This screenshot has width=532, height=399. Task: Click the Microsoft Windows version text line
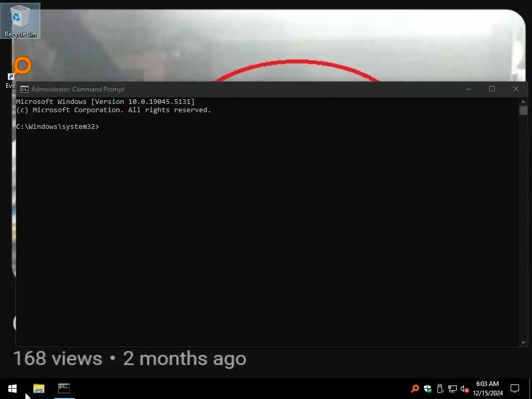click(x=105, y=101)
